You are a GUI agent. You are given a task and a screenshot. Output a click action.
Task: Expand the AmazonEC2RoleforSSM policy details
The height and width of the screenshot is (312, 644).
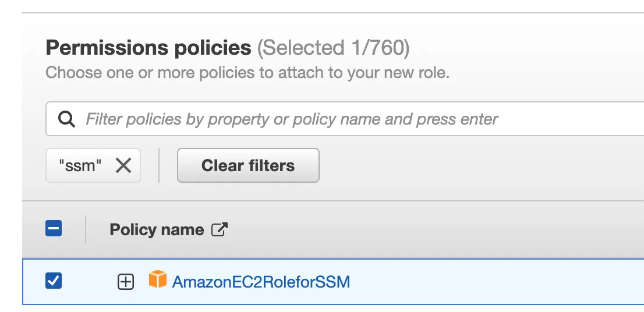(x=126, y=282)
